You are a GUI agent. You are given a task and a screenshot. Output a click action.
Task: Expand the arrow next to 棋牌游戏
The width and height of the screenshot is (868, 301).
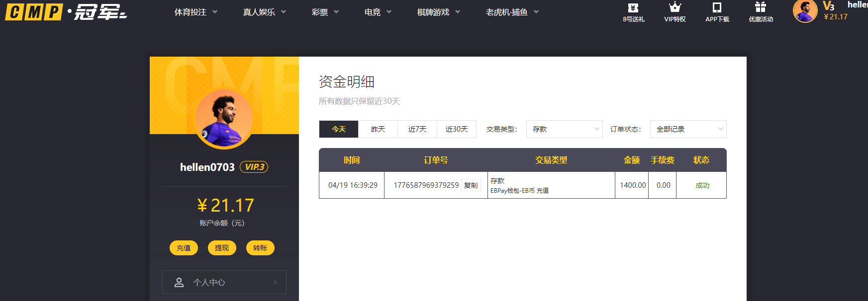[458, 12]
